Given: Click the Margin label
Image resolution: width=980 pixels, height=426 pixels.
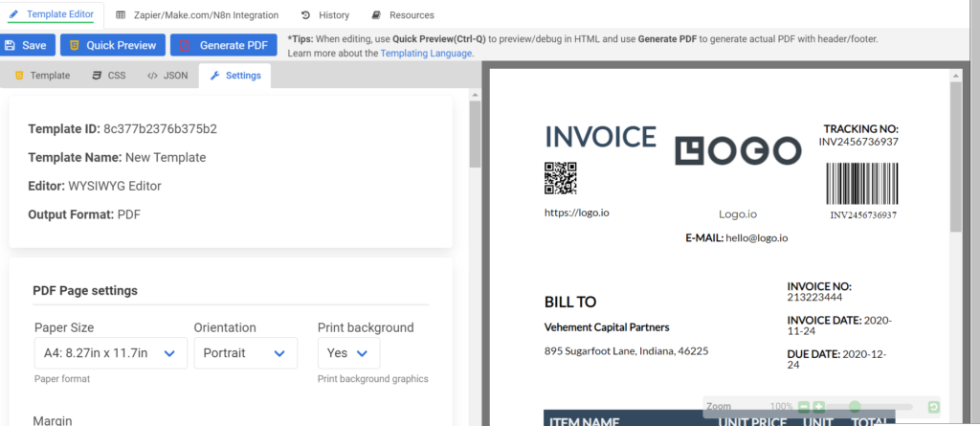Looking at the screenshot, I should [53, 420].
